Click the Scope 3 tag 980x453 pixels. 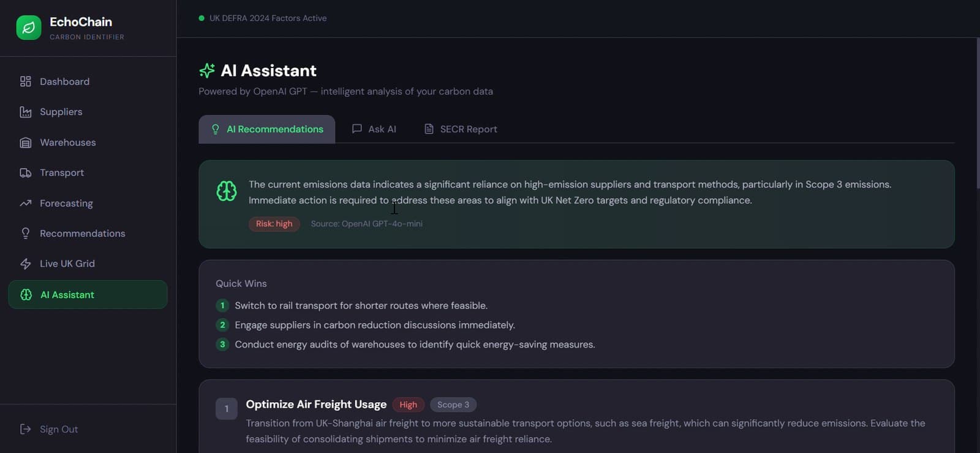pyautogui.click(x=453, y=405)
